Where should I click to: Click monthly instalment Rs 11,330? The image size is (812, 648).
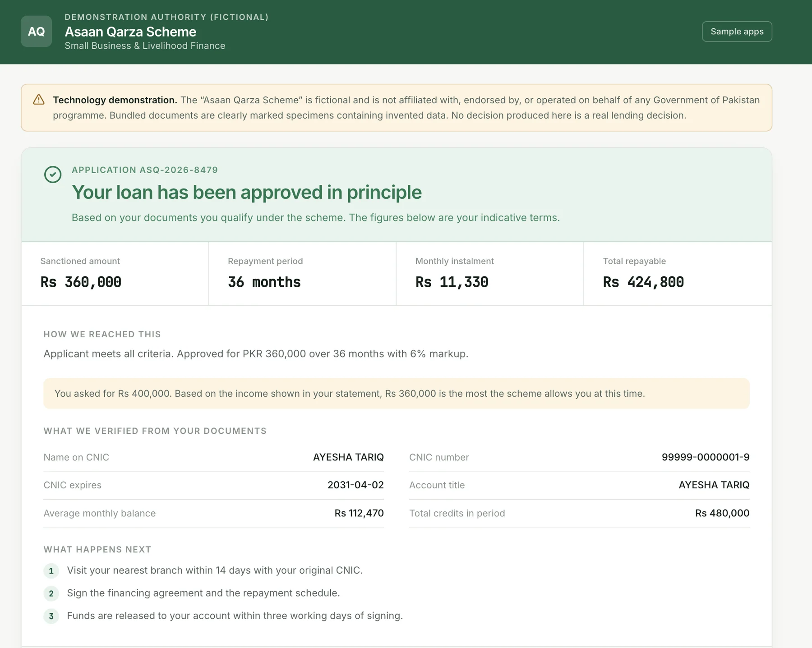pyautogui.click(x=452, y=282)
